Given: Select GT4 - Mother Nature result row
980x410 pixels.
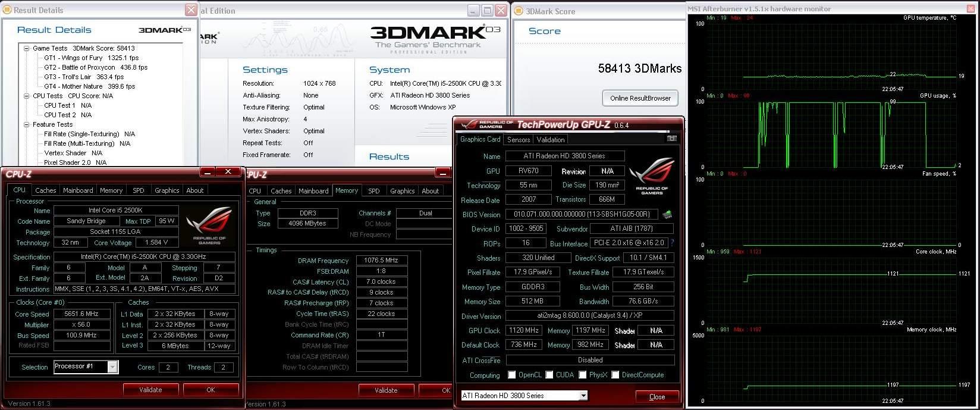Looking at the screenshot, I should point(90,86).
